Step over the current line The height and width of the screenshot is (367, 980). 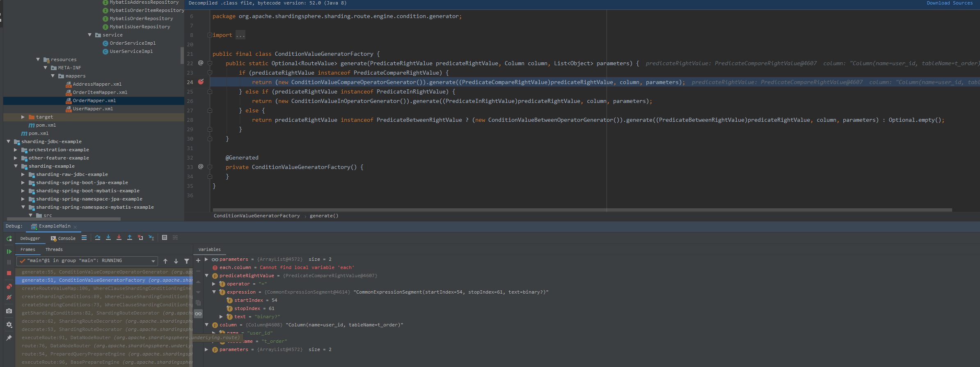pyautogui.click(x=98, y=237)
